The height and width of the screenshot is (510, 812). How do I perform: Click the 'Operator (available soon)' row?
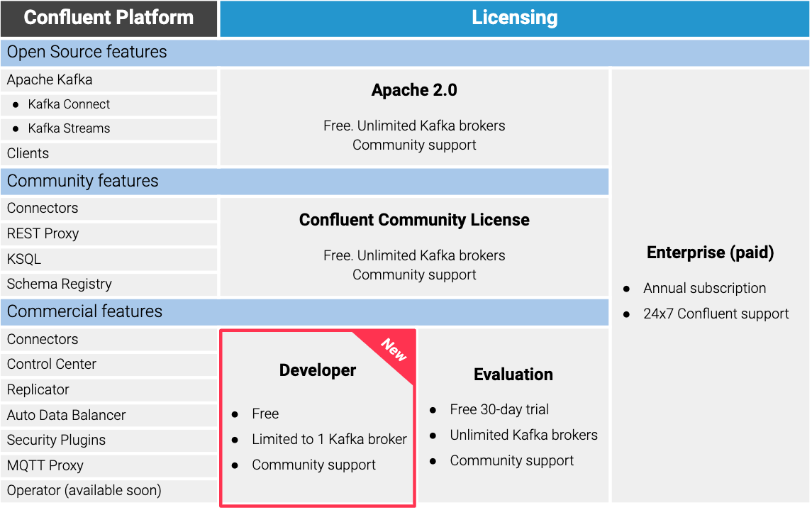point(109,490)
